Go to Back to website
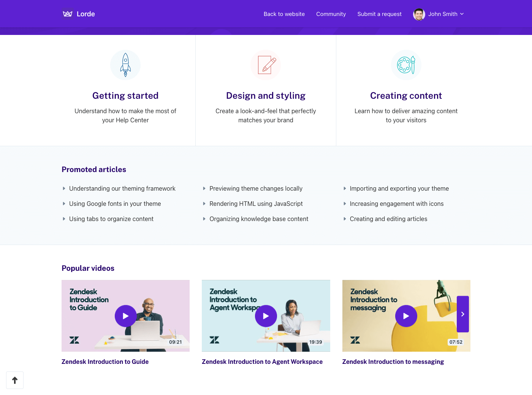532x395 pixels. click(x=284, y=14)
